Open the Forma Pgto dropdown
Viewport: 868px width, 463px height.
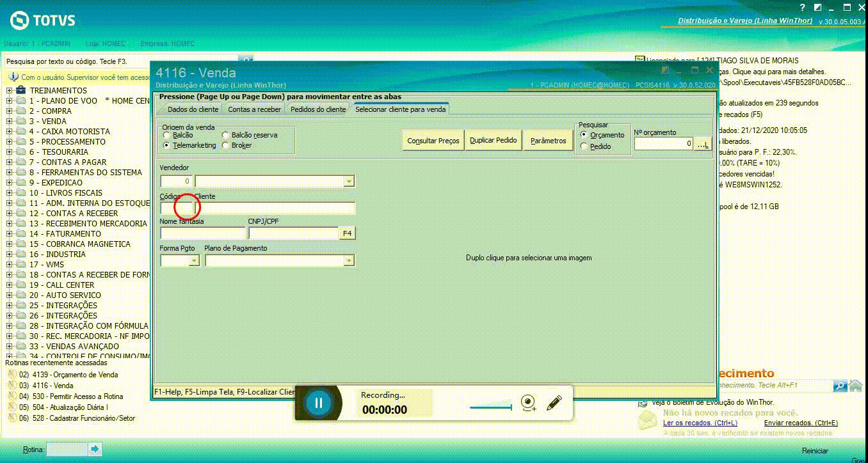(x=194, y=260)
